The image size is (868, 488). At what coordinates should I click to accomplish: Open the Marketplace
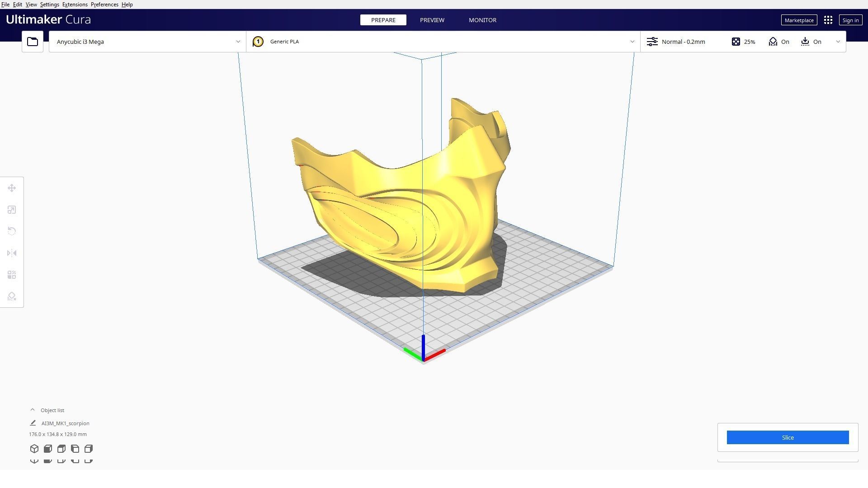click(799, 20)
